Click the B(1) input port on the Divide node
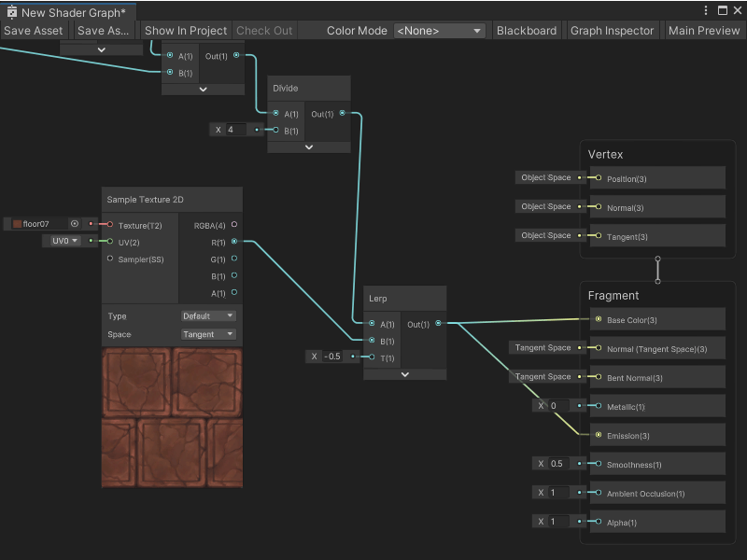The image size is (747, 560). [x=277, y=130]
